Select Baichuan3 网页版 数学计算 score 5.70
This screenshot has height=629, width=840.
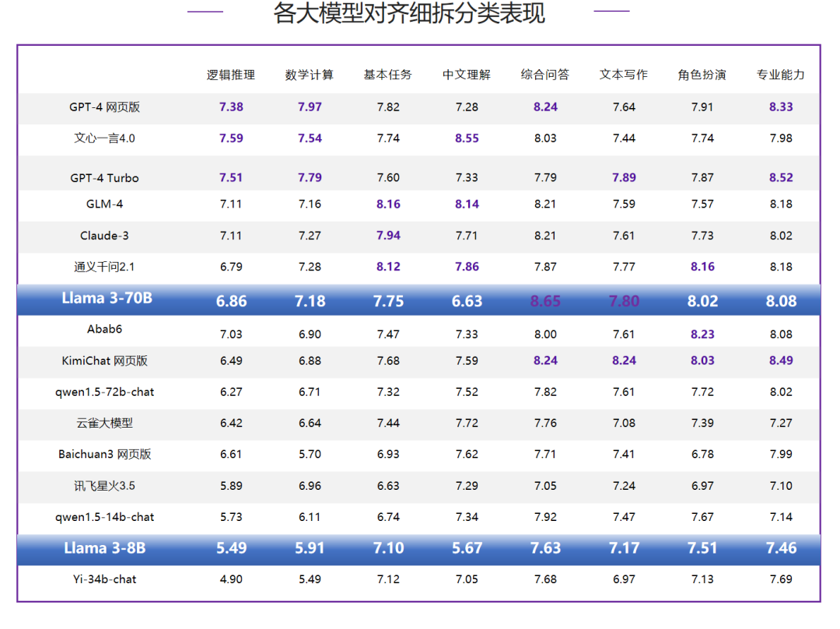coord(310,455)
